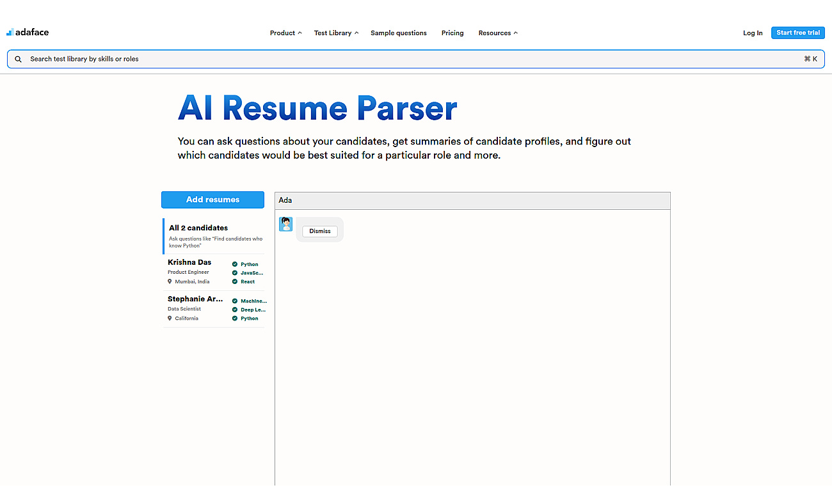The height and width of the screenshot is (504, 832).
Task: Click the checkmark icon beside Machine... skill
Action: (x=235, y=301)
